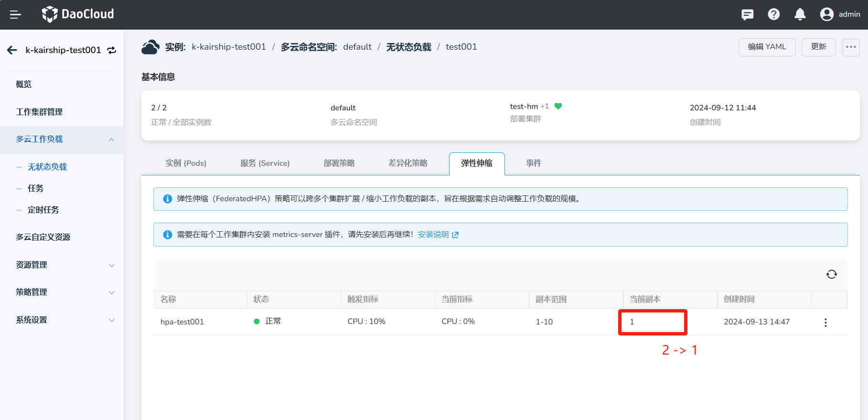Collapse the 多云工作负载 menu
The width and height of the screenshot is (868, 420).
pyautogui.click(x=111, y=140)
